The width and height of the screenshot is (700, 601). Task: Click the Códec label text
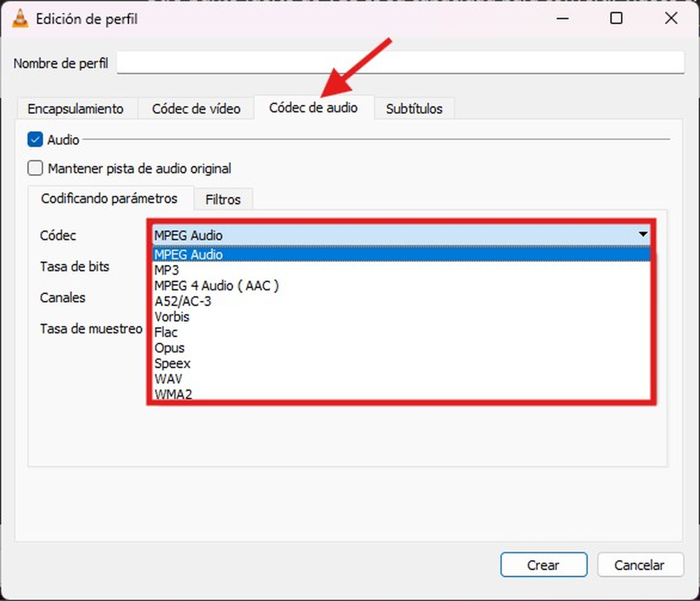click(58, 235)
